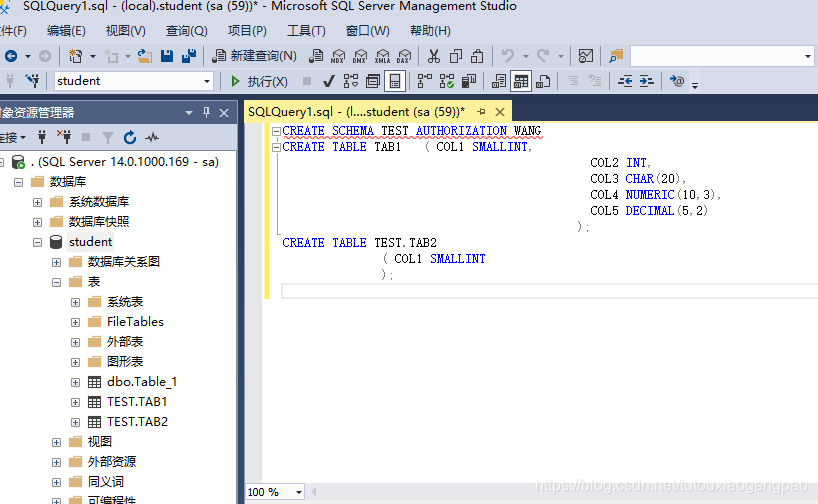The image size is (818, 504).
Task: Click the change connection icon
Action: [32, 81]
